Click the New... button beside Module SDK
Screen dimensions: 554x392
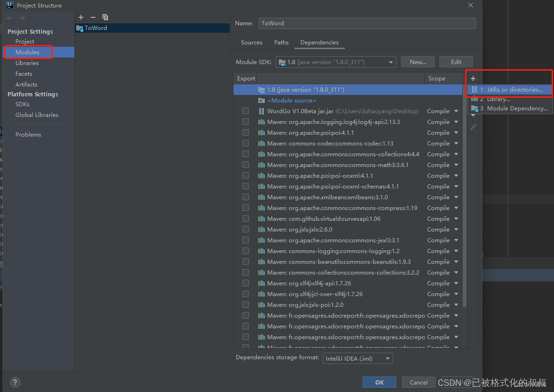coord(417,61)
